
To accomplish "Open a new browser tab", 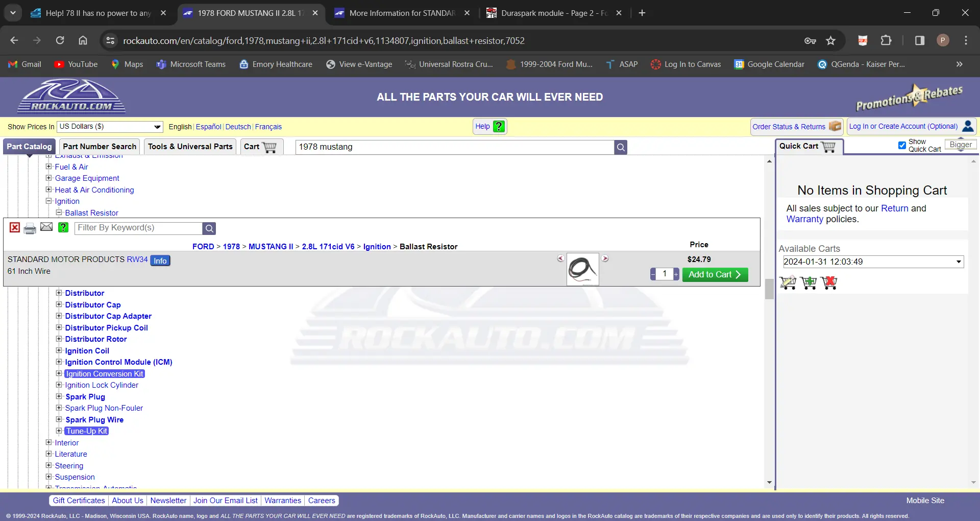I will pyautogui.click(x=642, y=13).
